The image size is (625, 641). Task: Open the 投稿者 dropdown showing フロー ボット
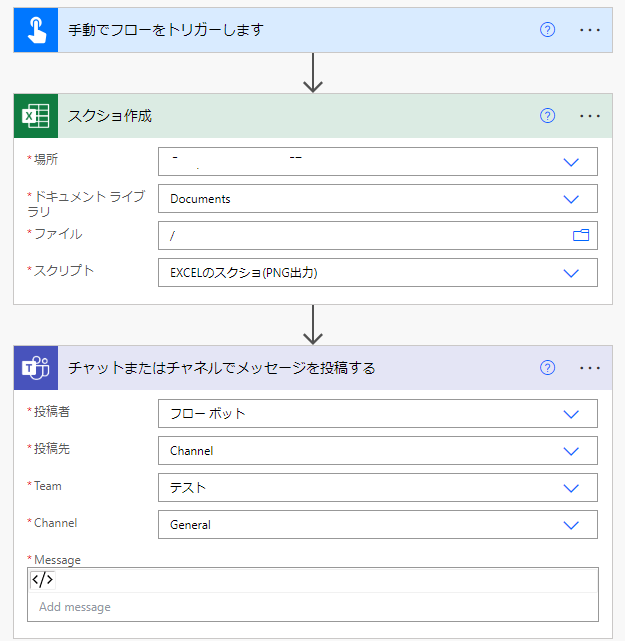(x=571, y=414)
